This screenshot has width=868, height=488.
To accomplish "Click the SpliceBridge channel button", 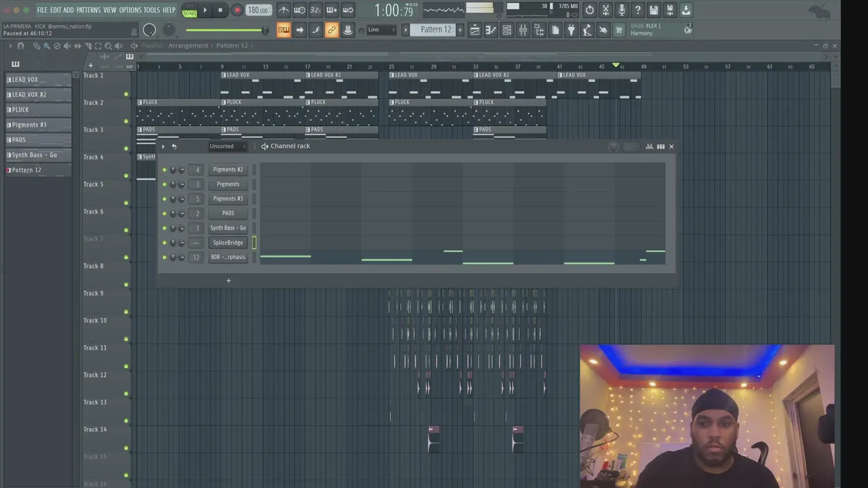I will tap(228, 243).
